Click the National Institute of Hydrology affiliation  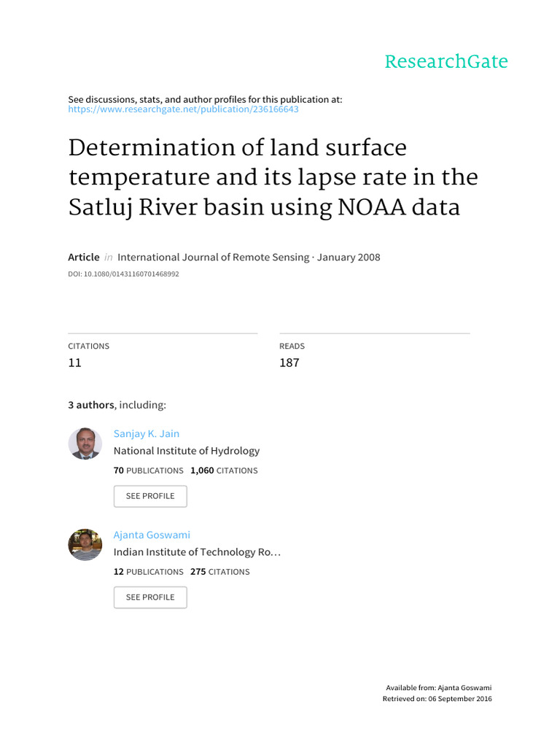pos(187,451)
